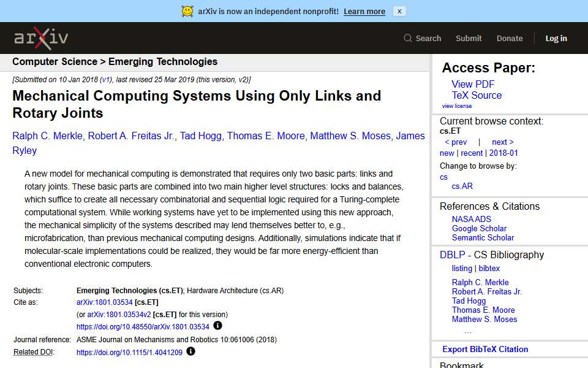The image size is (588, 368).
Task: Open author Tad Hogg under title
Action: point(201,136)
